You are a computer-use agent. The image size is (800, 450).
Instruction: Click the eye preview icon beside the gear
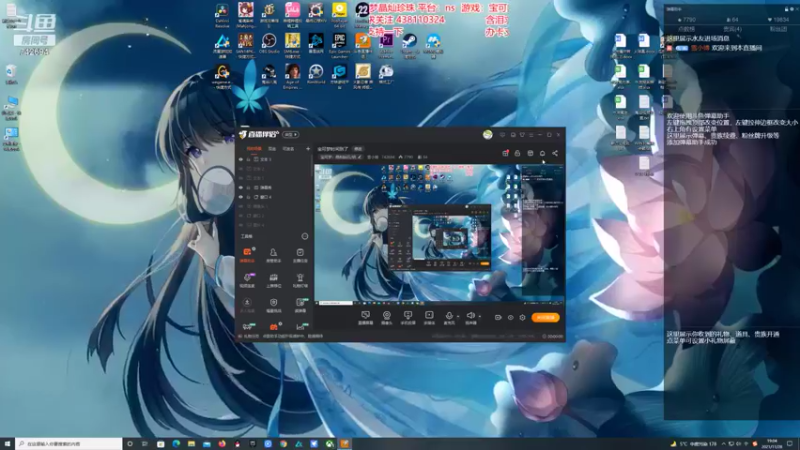click(x=510, y=317)
